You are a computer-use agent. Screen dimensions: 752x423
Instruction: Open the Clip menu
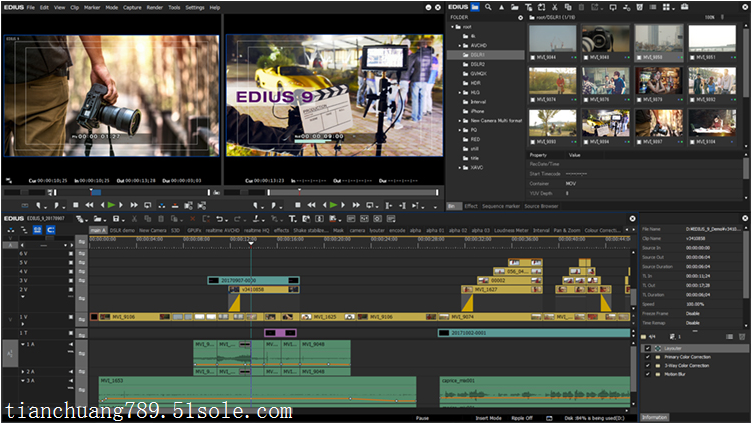[74, 8]
